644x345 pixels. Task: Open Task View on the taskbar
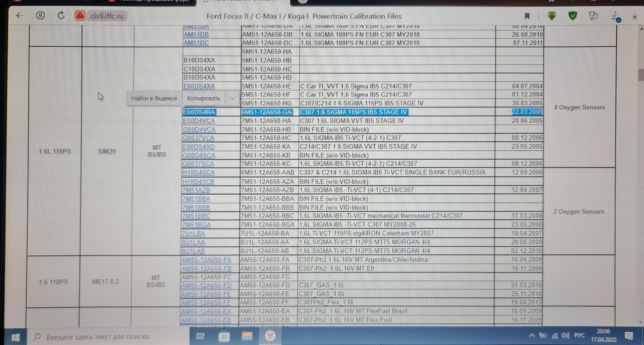coord(200,336)
